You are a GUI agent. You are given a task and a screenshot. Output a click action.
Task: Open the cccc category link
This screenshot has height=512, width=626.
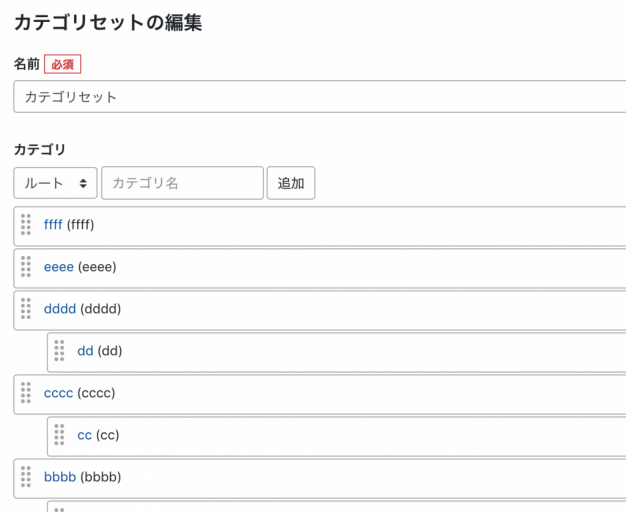[x=58, y=393]
